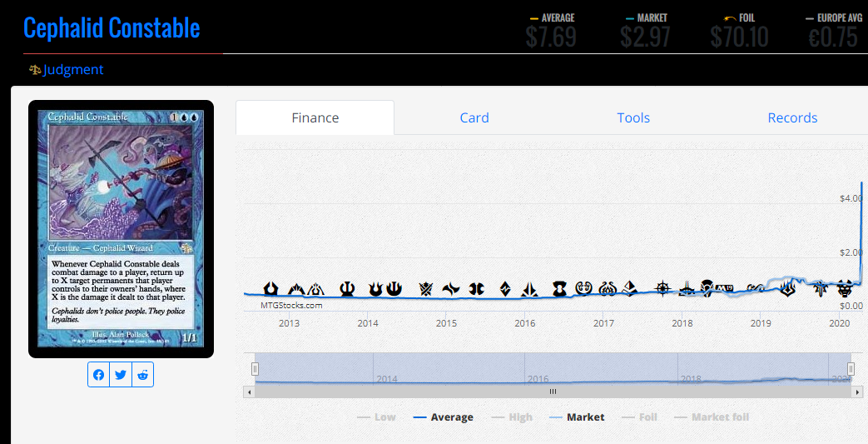
Task: Click the Journey into Nyx set marker
Action: click(x=394, y=289)
